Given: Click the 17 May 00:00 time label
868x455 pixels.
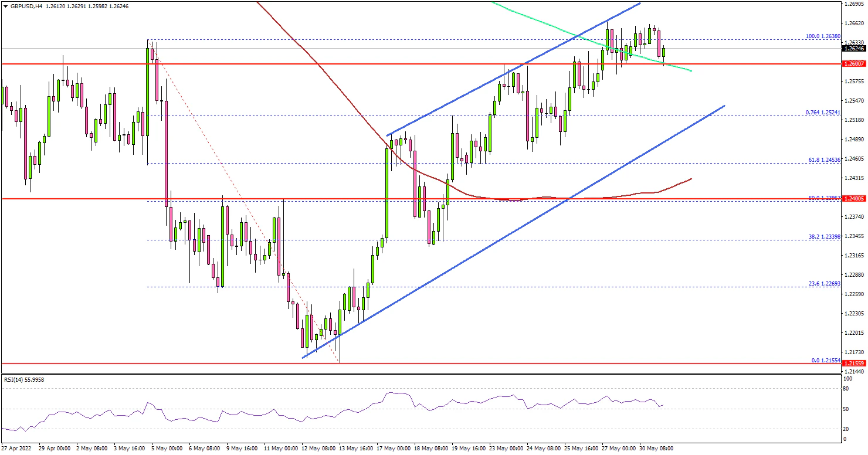Looking at the screenshot, I should tap(393, 449).
